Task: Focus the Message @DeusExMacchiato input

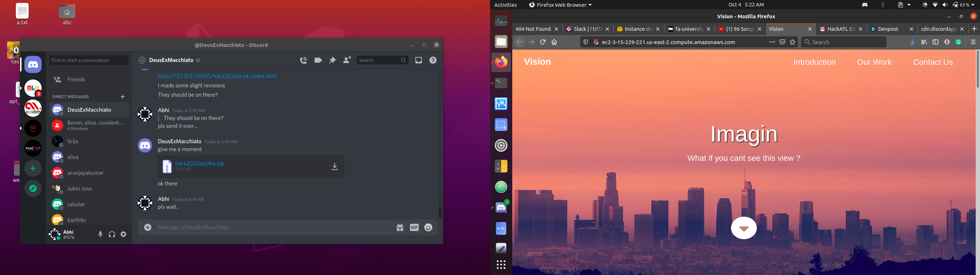Action: (x=274, y=227)
